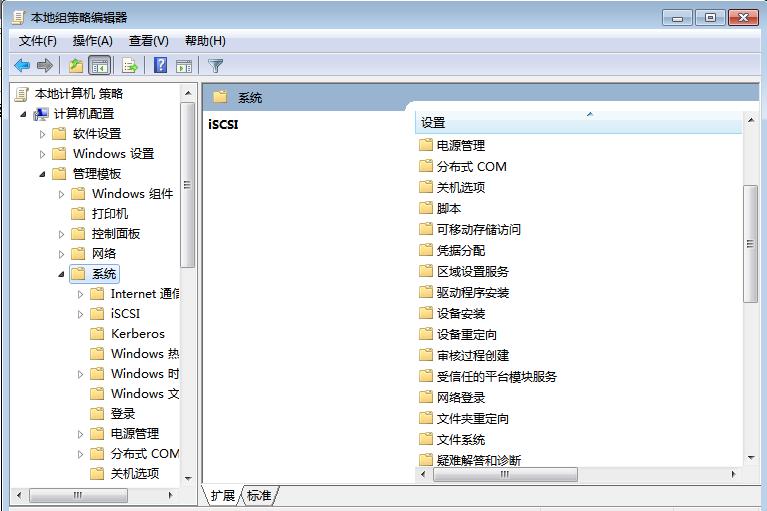Expand the 网络 tree node
Viewport: 767px width, 511px height.
61,254
